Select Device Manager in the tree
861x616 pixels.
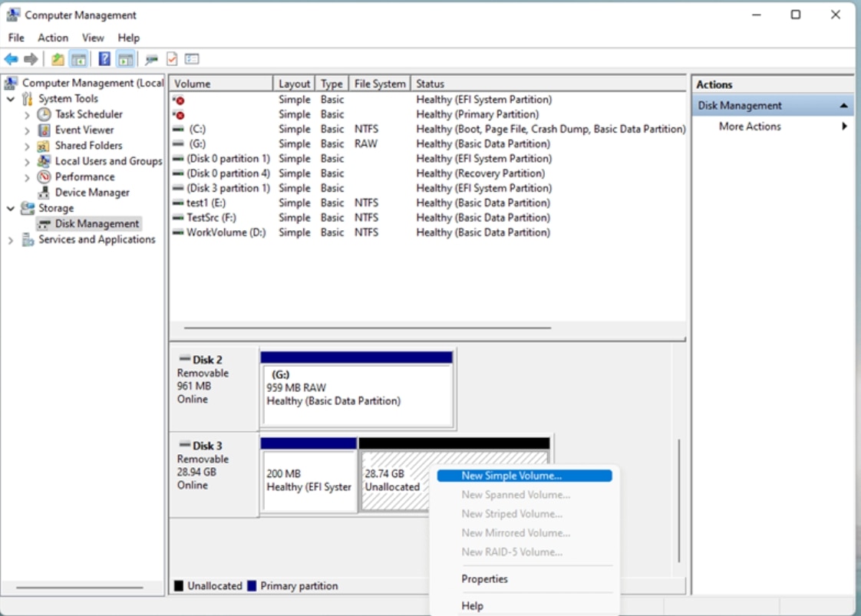click(x=92, y=193)
